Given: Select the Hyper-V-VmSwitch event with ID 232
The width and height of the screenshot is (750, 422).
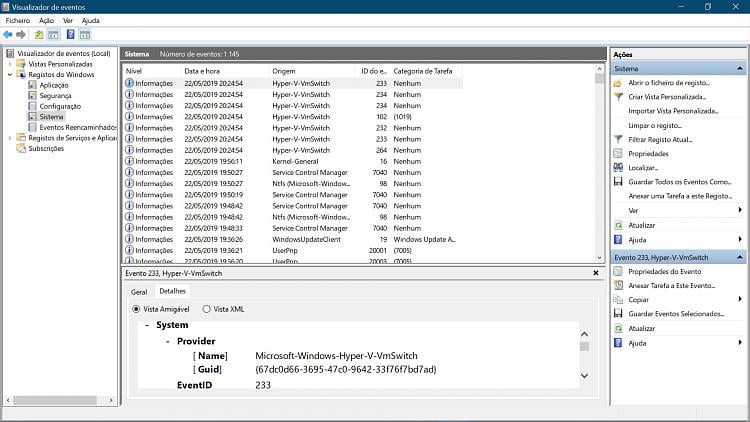Looking at the screenshot, I should (293, 128).
